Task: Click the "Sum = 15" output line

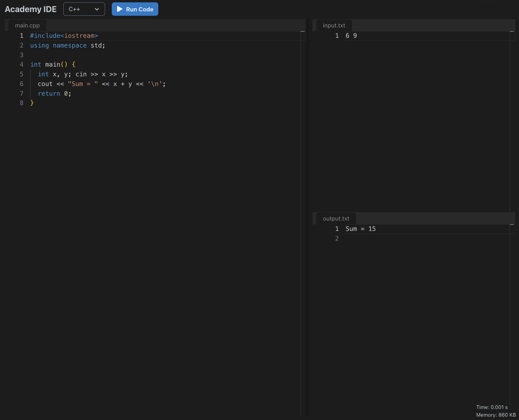Action: (360, 229)
